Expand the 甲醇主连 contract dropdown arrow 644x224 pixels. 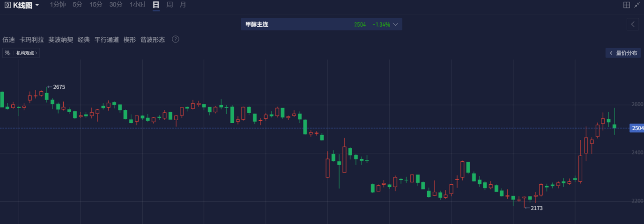tap(396, 24)
